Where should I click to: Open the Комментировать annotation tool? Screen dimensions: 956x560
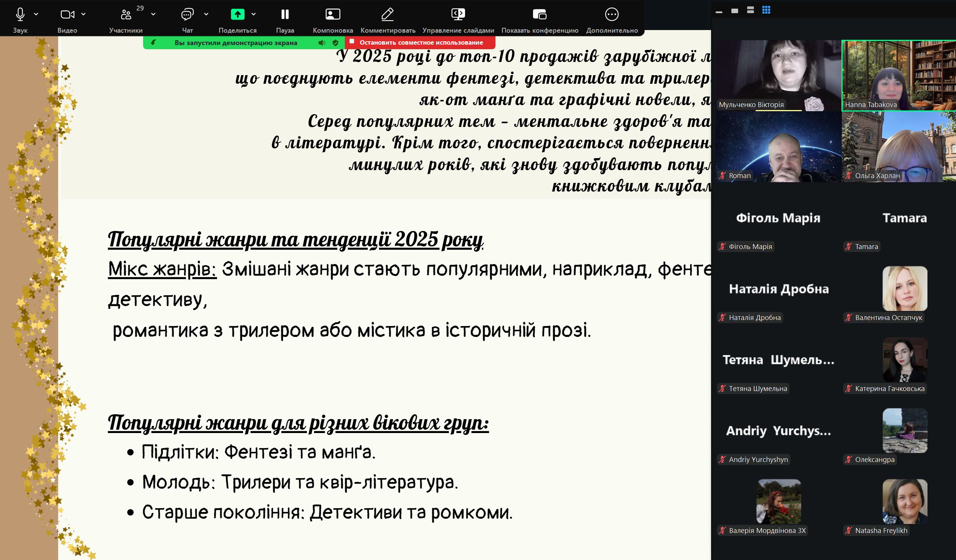[387, 14]
